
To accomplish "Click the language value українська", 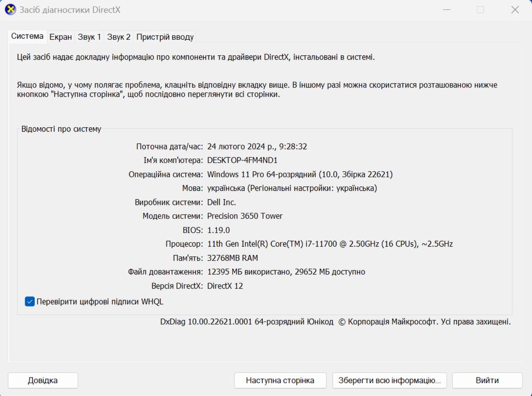I will coord(292,188).
